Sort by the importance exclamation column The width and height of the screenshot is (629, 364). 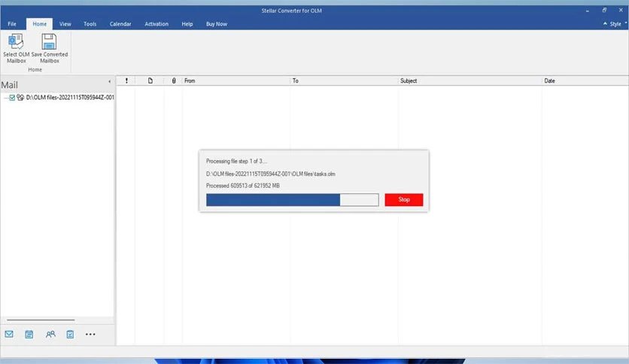click(x=126, y=80)
